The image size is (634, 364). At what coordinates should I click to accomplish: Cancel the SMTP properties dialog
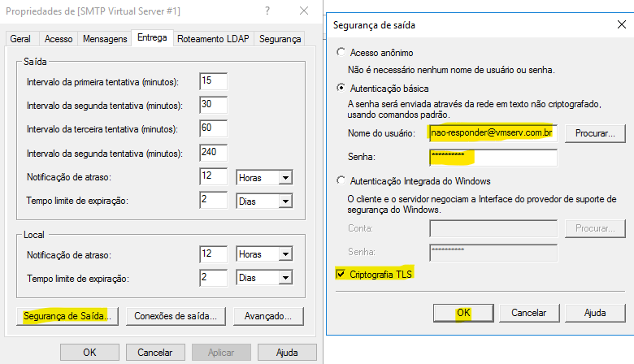click(155, 353)
